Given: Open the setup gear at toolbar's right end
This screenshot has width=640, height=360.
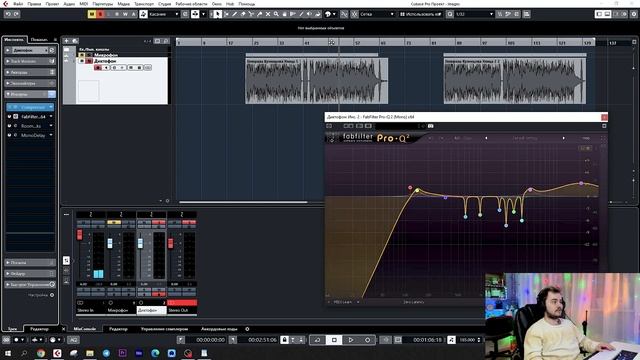Looking at the screenshot, I should tap(634, 14).
